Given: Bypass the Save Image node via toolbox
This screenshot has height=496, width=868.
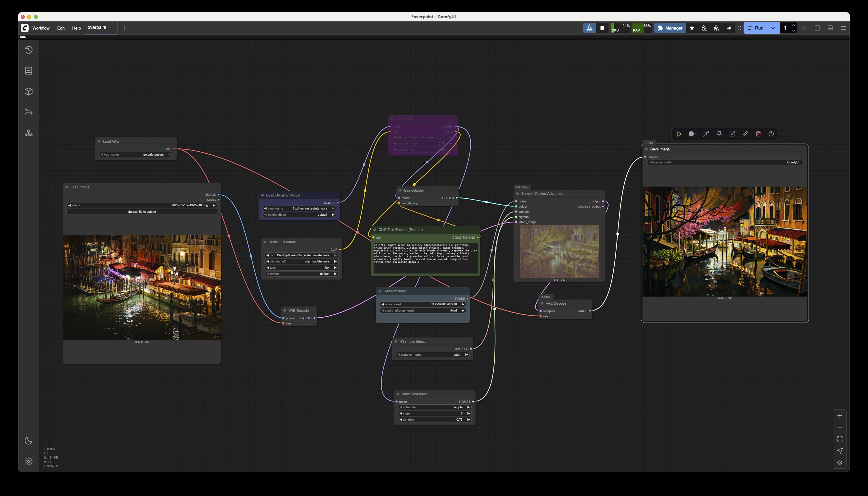Looking at the screenshot, I should 706,134.
